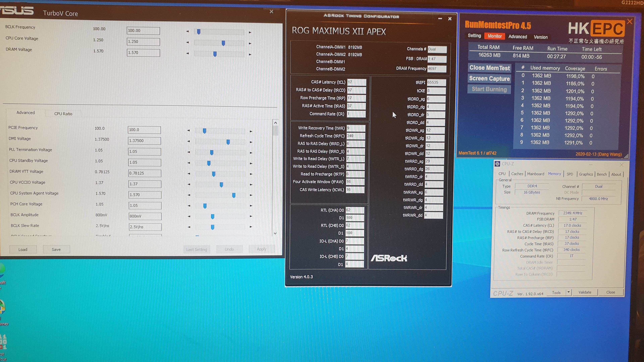This screenshot has height=362, width=644.
Task: Click the TurboV settings list scrollbar up arrow
Action: tap(275, 123)
